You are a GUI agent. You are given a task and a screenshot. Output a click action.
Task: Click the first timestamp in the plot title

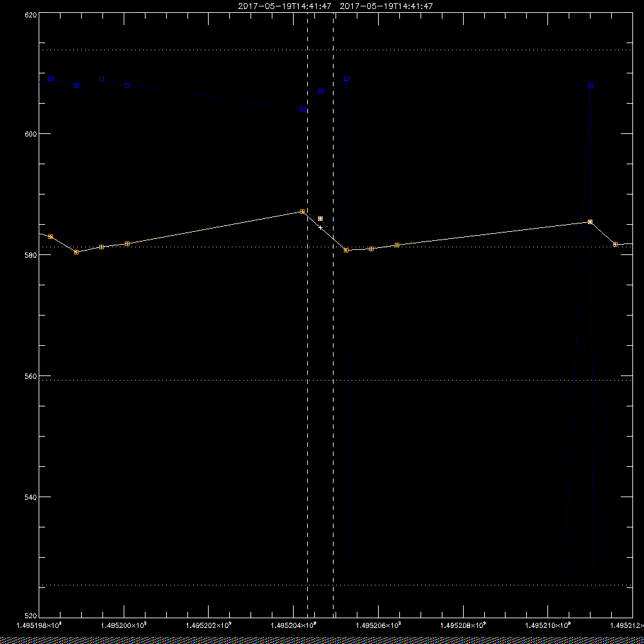point(285,6)
